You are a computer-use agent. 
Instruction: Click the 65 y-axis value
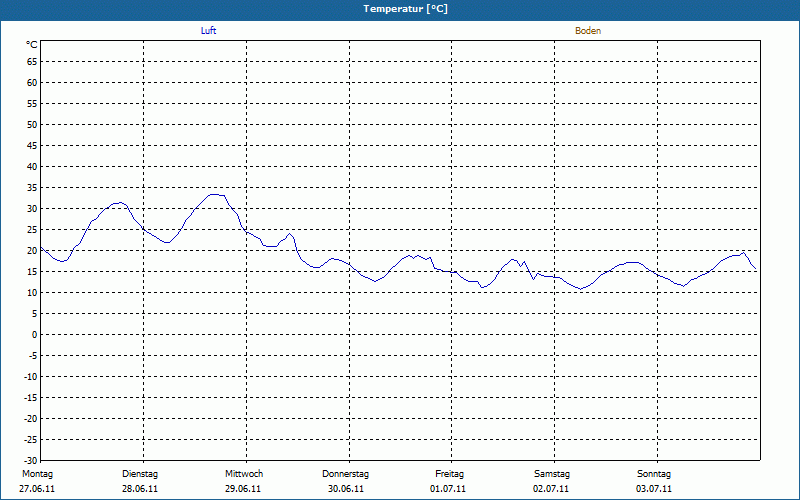(32, 62)
